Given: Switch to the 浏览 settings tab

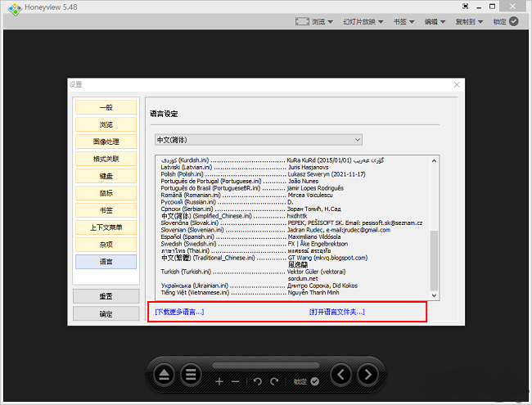Looking at the screenshot, I should pyautogui.click(x=106, y=124).
